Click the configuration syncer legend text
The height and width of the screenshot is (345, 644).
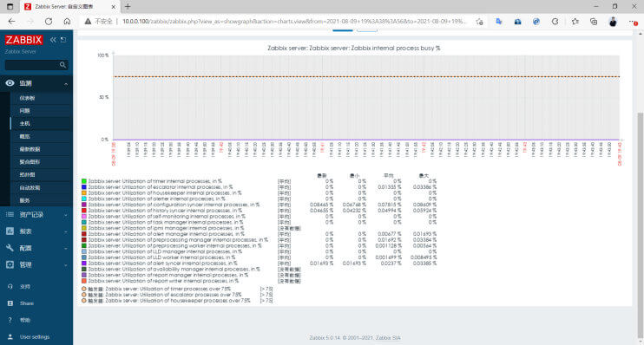[174, 205]
